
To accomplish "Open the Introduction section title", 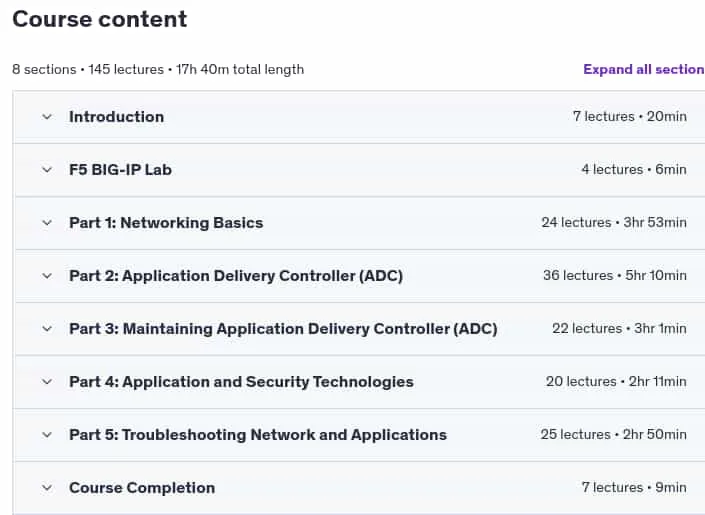I will pos(116,117).
